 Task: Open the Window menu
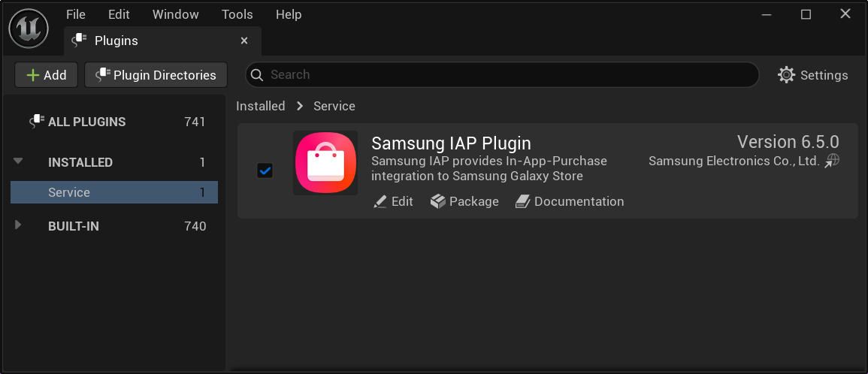point(175,14)
